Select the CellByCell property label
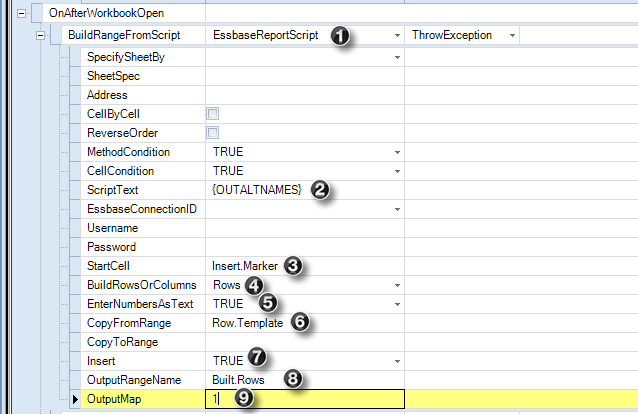This screenshot has height=414, width=638. [x=114, y=114]
